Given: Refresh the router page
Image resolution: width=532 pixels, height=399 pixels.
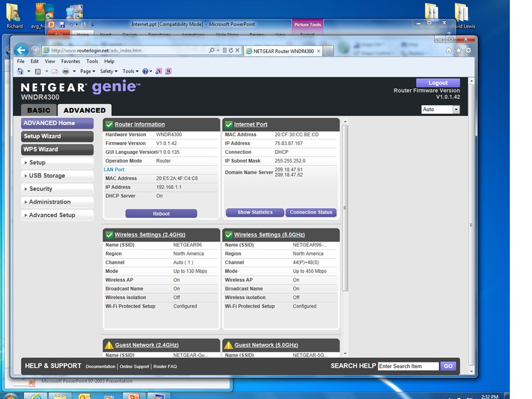Looking at the screenshot, I should (x=231, y=50).
